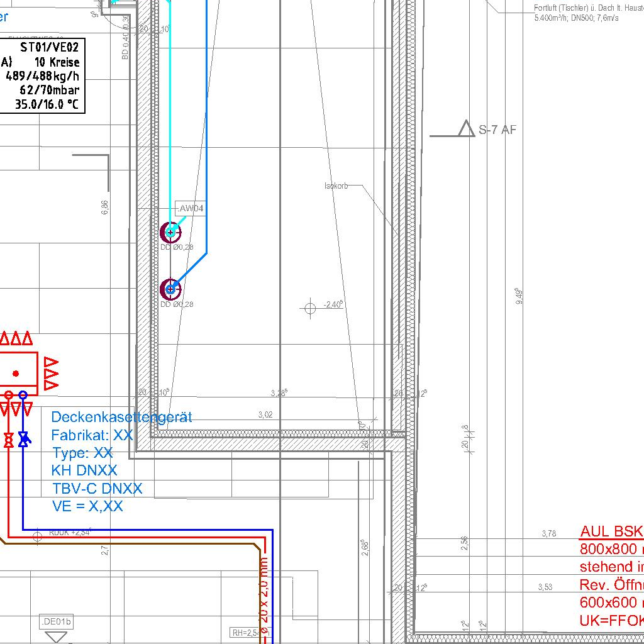Select the TBV-C DNXX annotation line
The height and width of the screenshot is (644, 644).
point(97,488)
